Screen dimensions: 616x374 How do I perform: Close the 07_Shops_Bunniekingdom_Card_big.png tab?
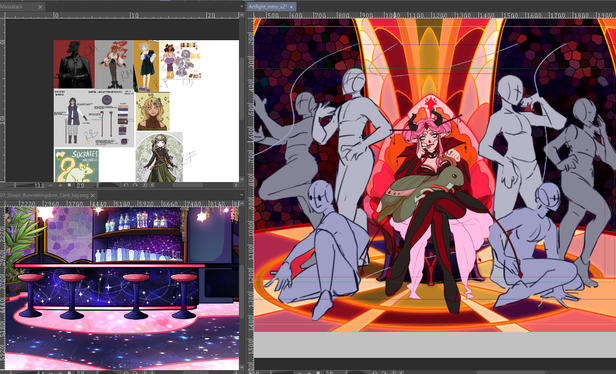(93, 195)
